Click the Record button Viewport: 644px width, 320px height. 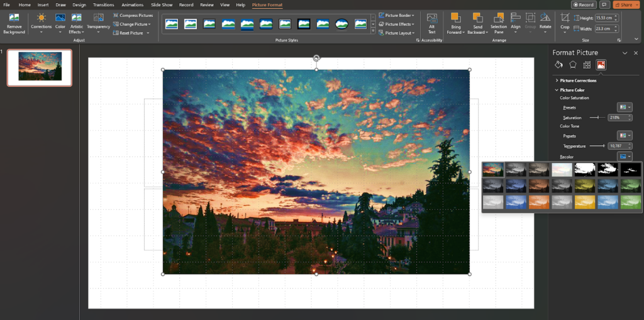click(584, 5)
